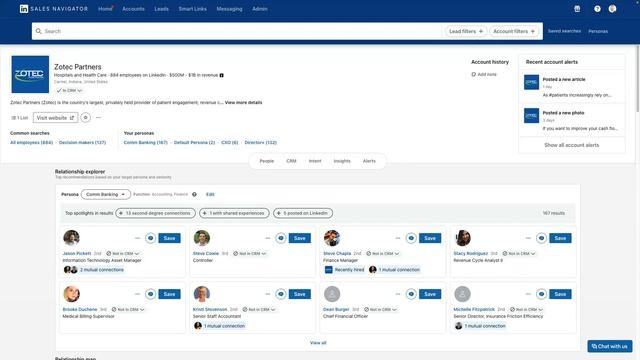Toggle the eye view icon on Michelle Fitzpatrick's card

(541, 294)
